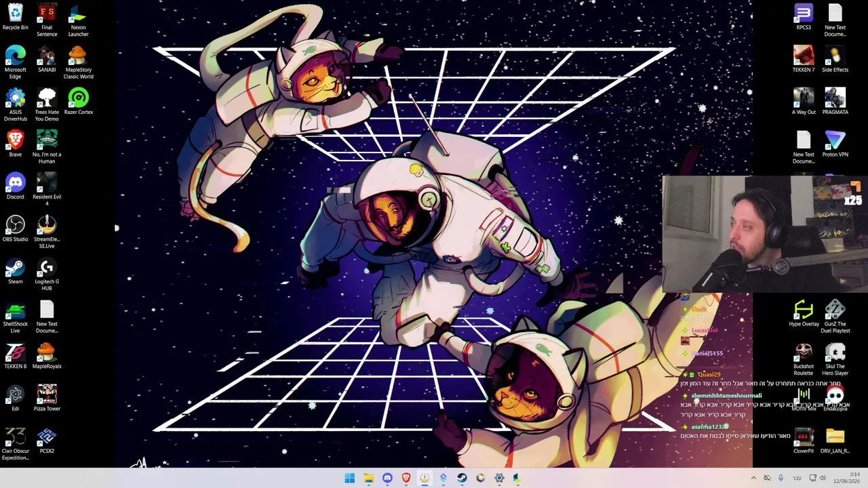Select the TEKKEN 7 desktop shortcut
Screen dimensions: 868x488
point(804,60)
